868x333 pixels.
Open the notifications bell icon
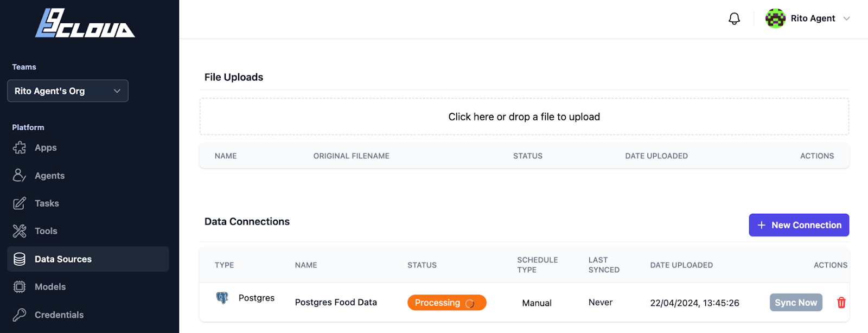(x=734, y=19)
